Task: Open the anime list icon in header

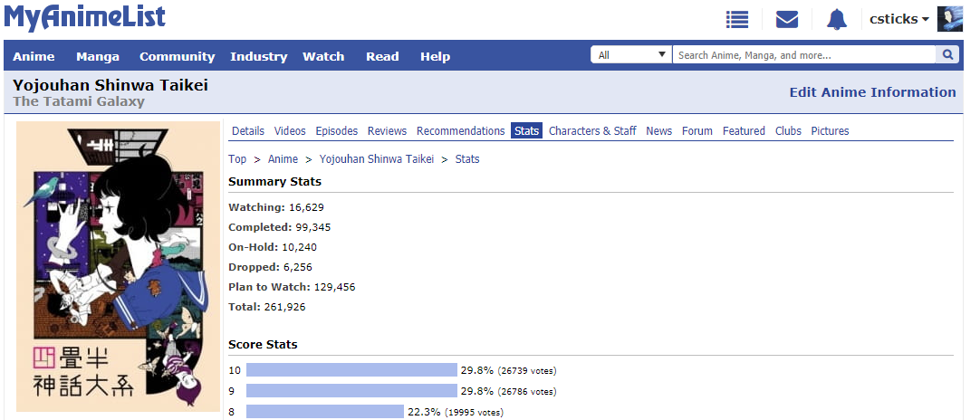Action: pyautogui.click(x=737, y=19)
